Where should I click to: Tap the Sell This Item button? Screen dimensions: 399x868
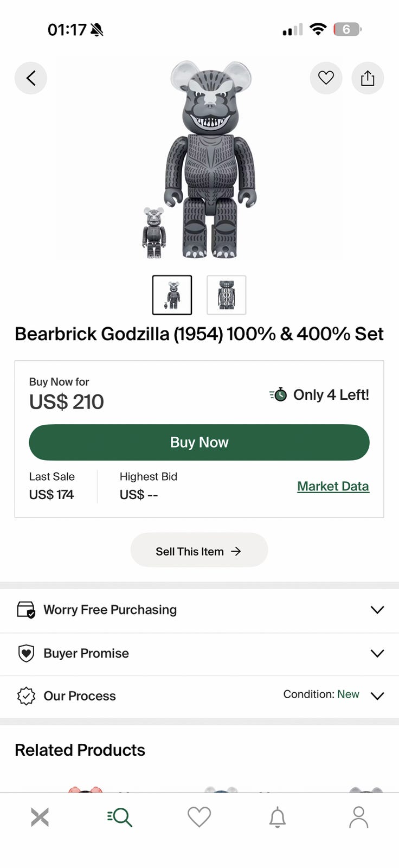[199, 550]
